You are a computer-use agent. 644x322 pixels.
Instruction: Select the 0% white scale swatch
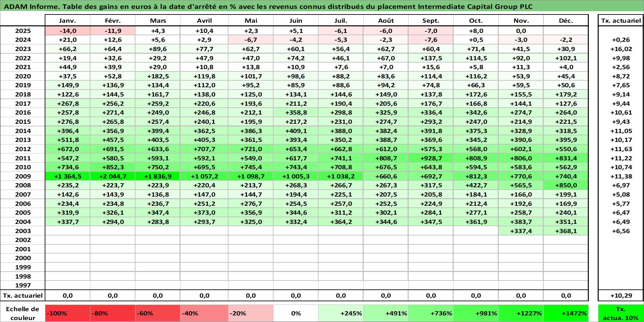point(296,313)
